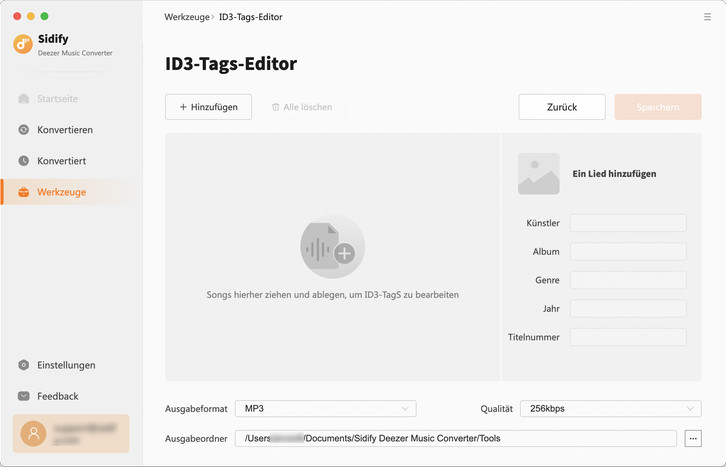This screenshot has width=726, height=467.
Task: Click the Konvertiert clock icon
Action: coord(24,161)
